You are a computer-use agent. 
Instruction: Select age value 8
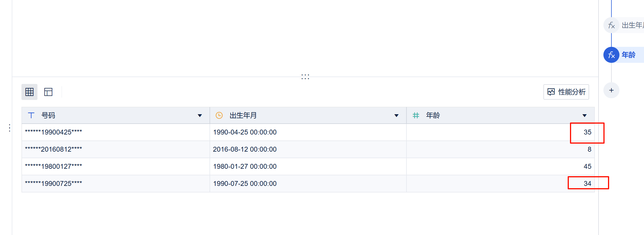coord(589,149)
